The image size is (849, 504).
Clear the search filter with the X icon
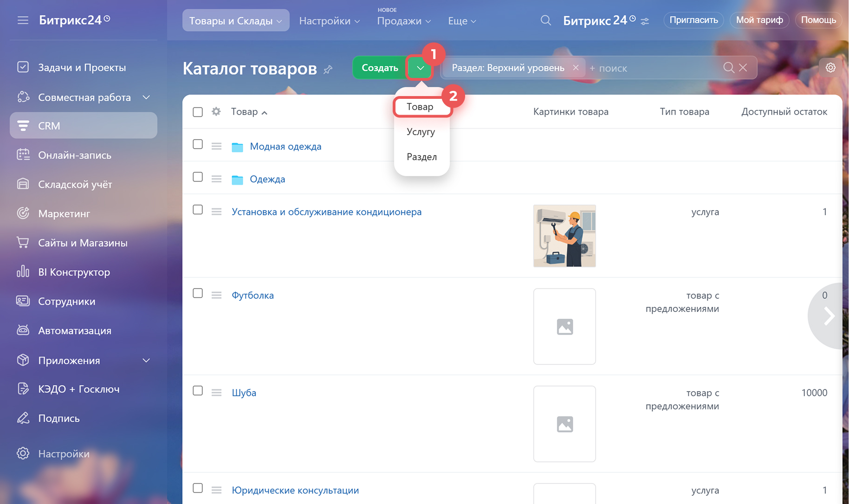743,68
